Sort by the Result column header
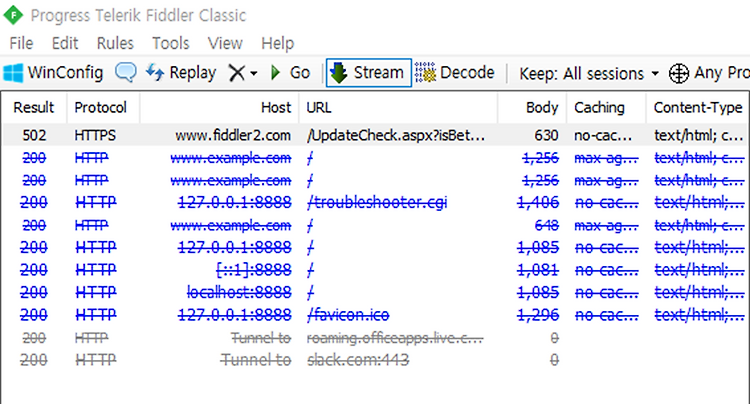This screenshot has height=404, width=750. pyautogui.click(x=34, y=108)
